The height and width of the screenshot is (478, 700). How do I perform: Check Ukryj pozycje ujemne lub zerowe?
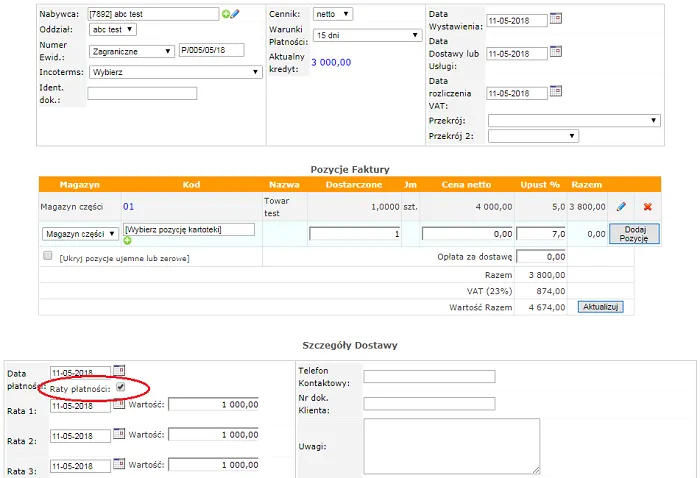[47, 257]
